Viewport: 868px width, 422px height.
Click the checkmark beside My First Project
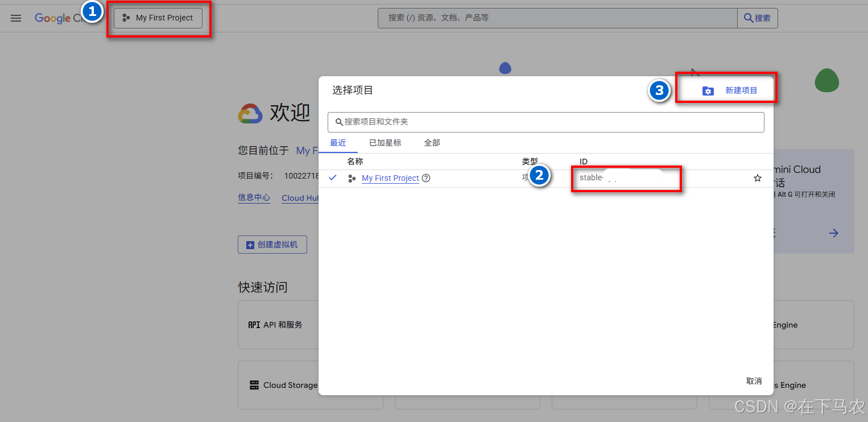(x=333, y=178)
